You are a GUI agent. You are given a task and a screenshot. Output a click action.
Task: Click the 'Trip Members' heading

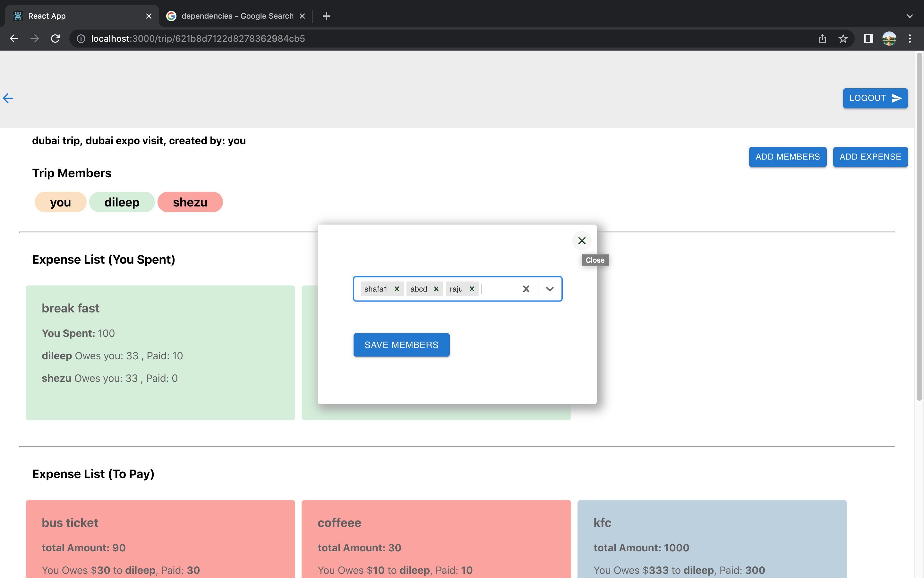click(x=72, y=173)
